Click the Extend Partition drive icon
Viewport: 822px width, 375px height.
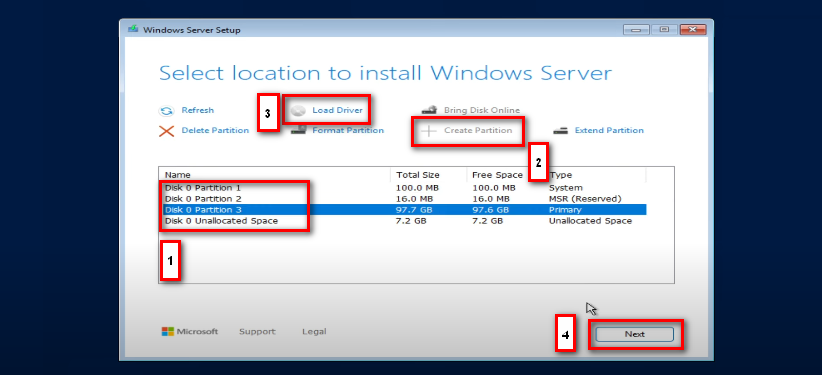[560, 131]
